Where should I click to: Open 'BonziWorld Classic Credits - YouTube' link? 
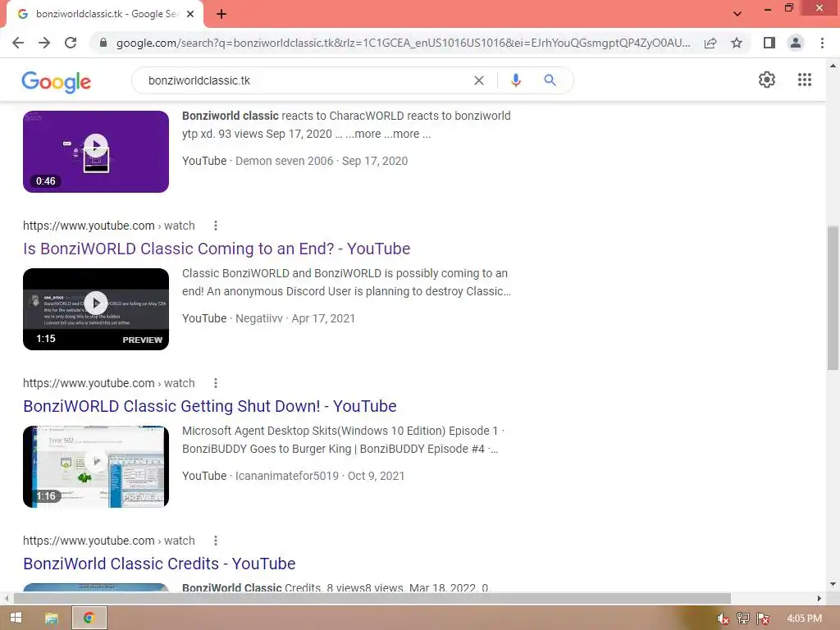click(x=159, y=564)
